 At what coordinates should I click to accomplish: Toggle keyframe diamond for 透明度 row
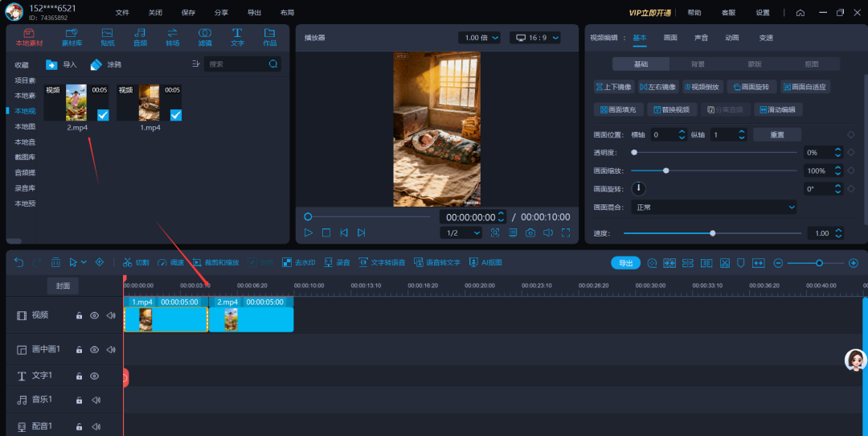(x=851, y=152)
